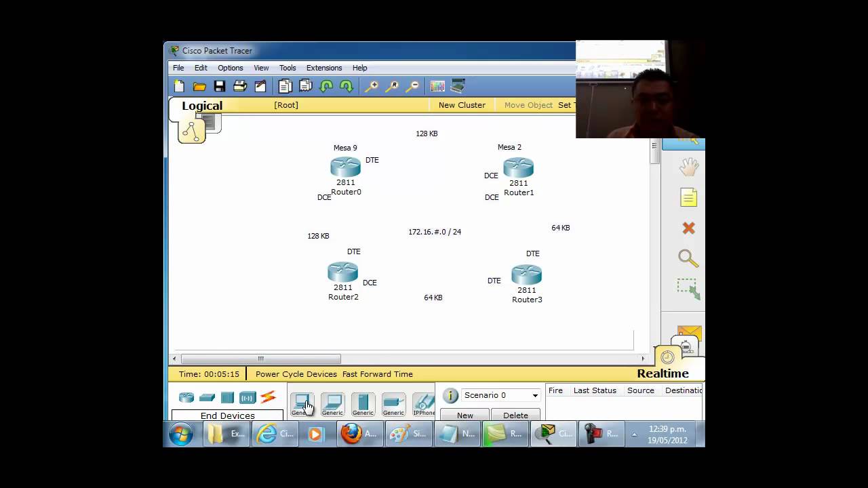Open the Options menu
The height and width of the screenshot is (488, 868).
230,68
